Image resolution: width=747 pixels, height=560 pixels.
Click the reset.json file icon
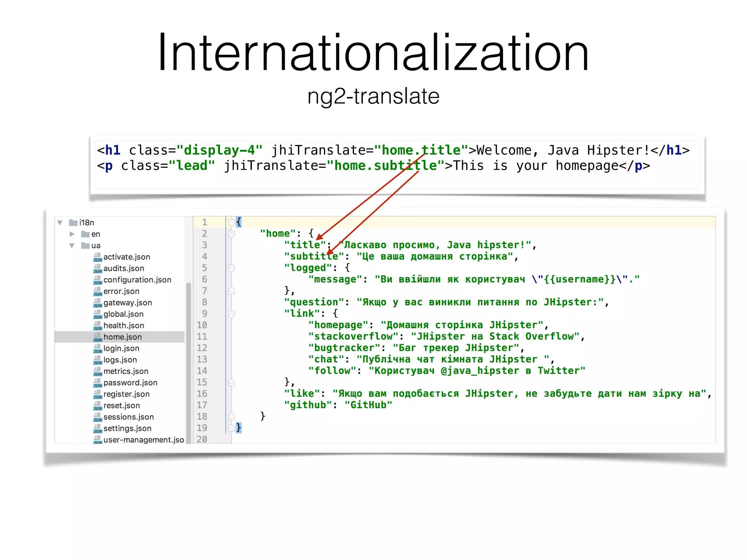[x=97, y=405]
